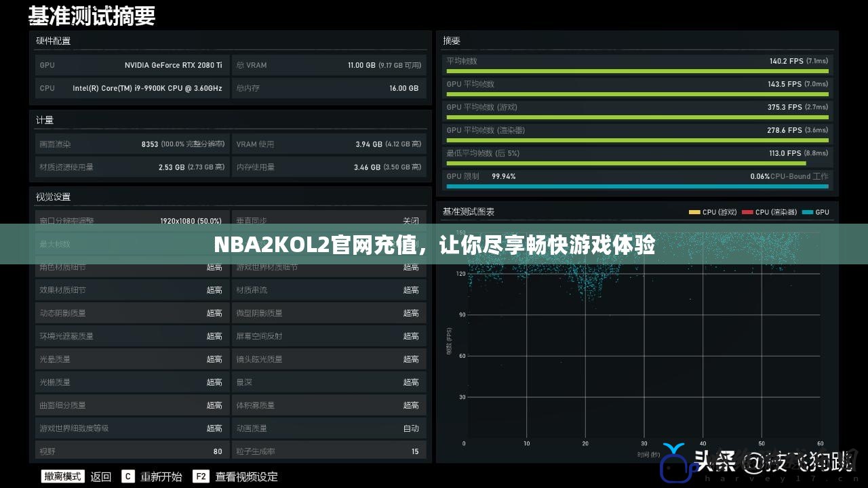868x488 pixels.
Task: Open 查看视频设定
Action: (x=247, y=476)
